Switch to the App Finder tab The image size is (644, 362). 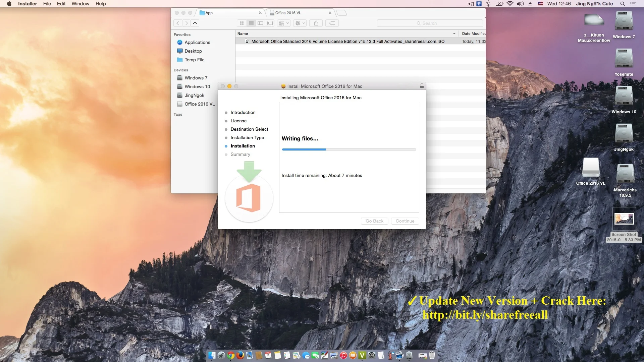click(x=230, y=13)
